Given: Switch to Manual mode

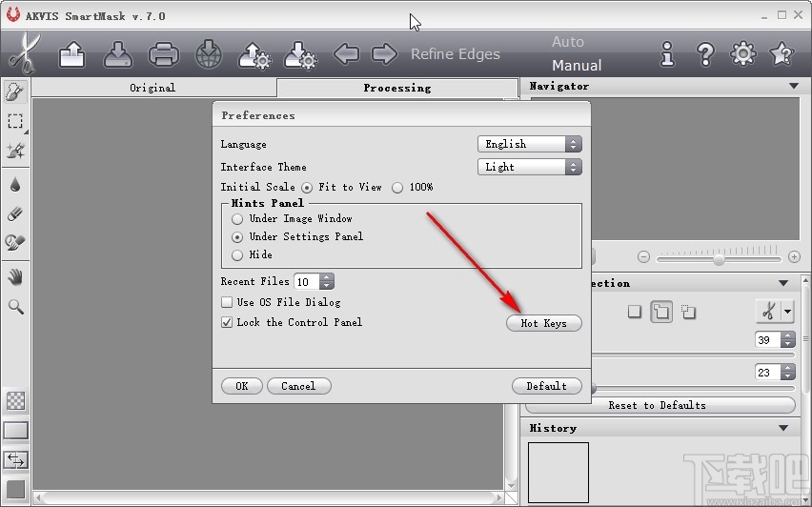Looking at the screenshot, I should (x=577, y=65).
